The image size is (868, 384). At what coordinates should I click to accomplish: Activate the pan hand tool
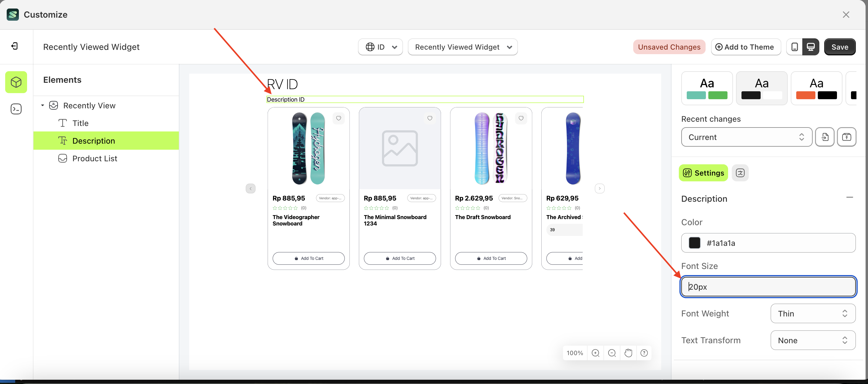coord(628,353)
